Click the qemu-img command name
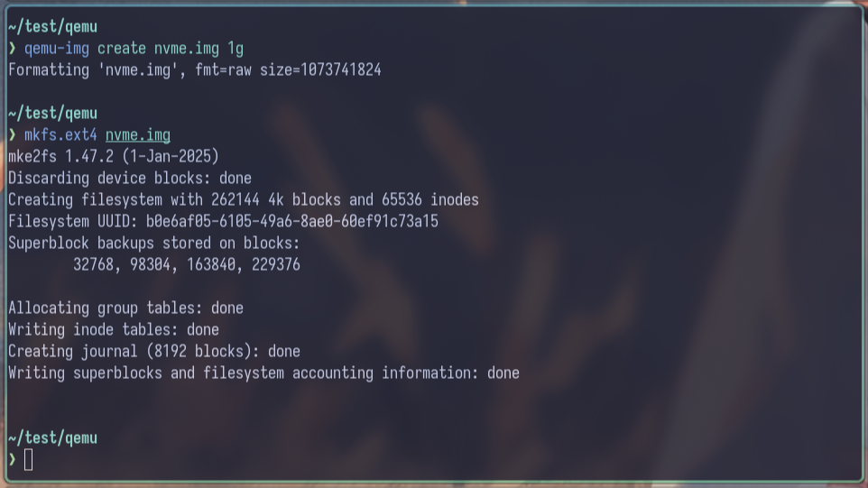 point(57,49)
